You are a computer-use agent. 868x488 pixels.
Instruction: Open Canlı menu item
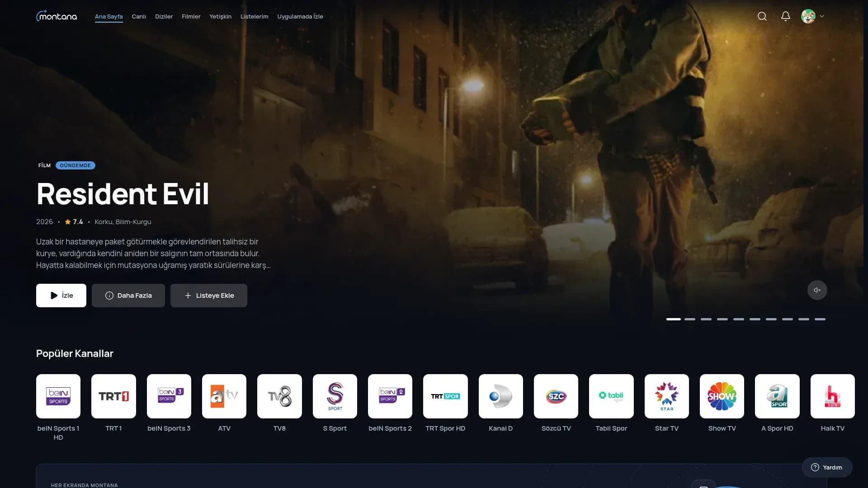pyautogui.click(x=139, y=16)
